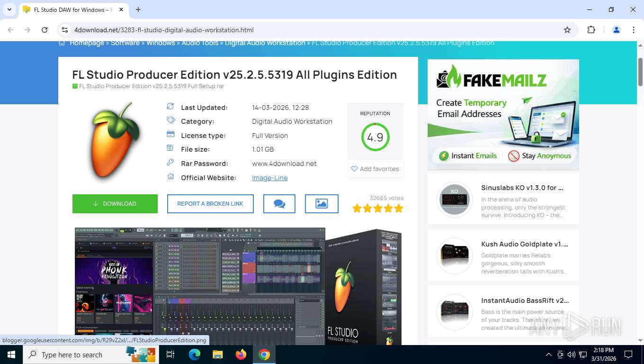This screenshot has height=364, width=644.
Task: Open the Chrome profile avatar
Action: click(617, 30)
